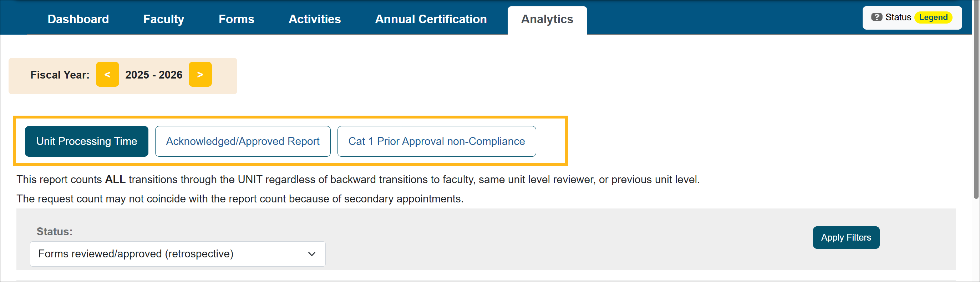The image size is (980, 282).
Task: Expand the 'Forms reviewed/approved (retrospective)' dropdown
Action: pyautogui.click(x=177, y=254)
